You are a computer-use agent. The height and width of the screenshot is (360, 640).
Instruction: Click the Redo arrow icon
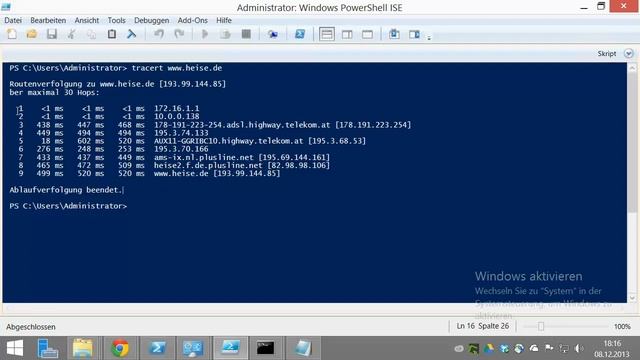[179, 34]
